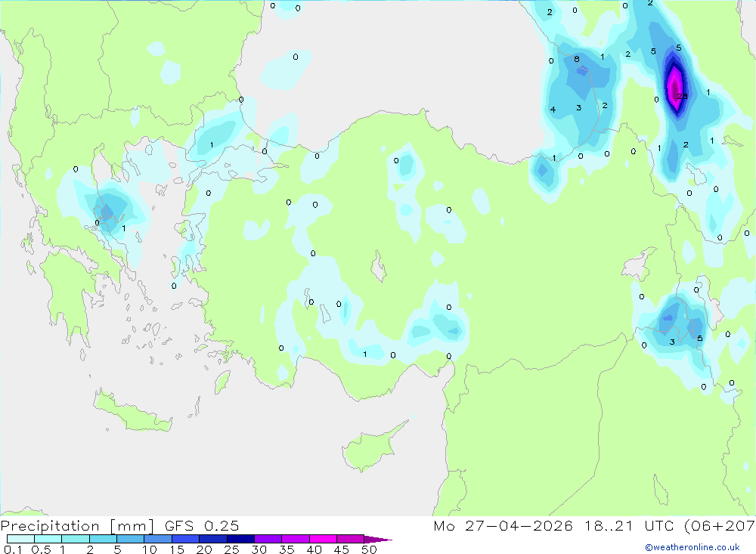Click the over-50 arrow tip of legend

coord(379,540)
